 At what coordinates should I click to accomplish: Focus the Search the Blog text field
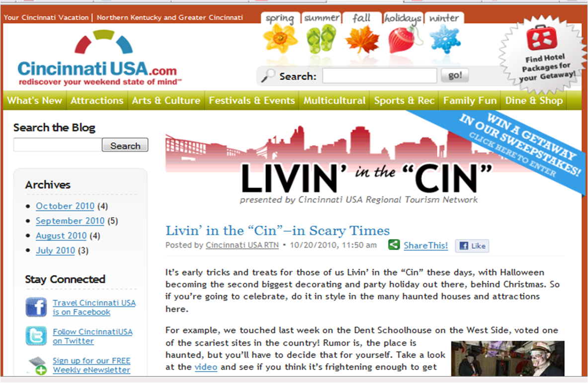coord(58,145)
